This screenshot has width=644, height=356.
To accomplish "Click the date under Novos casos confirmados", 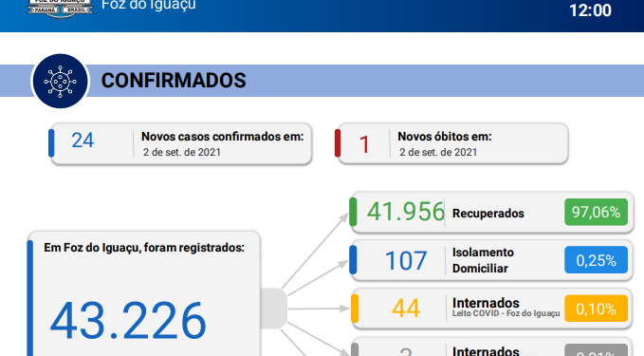I will [x=182, y=152].
